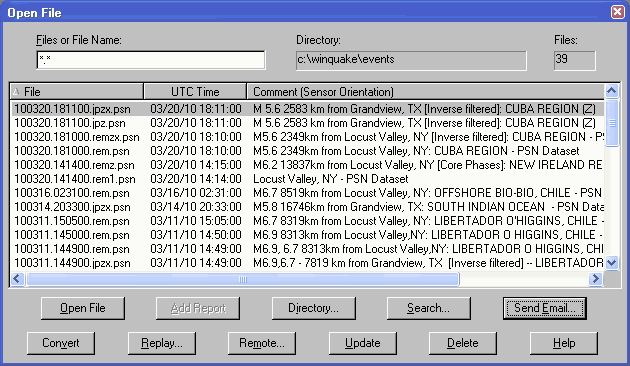Click the Update button
Screen dimensions: 630x366
pos(362,343)
